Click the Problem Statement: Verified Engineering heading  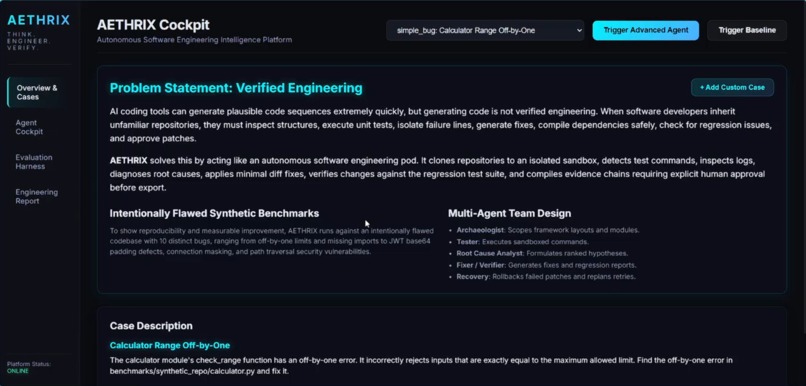(236, 88)
